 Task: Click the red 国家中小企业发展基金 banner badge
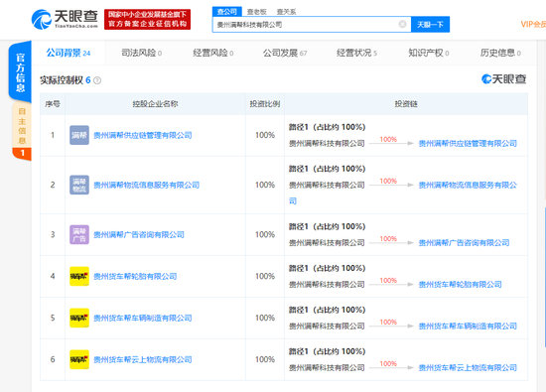[147, 20]
